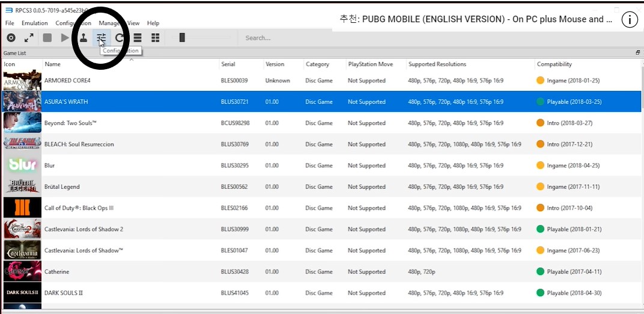The width and height of the screenshot is (644, 314).
Task: Click serial BCUS98298 in the list
Action: [x=235, y=123]
